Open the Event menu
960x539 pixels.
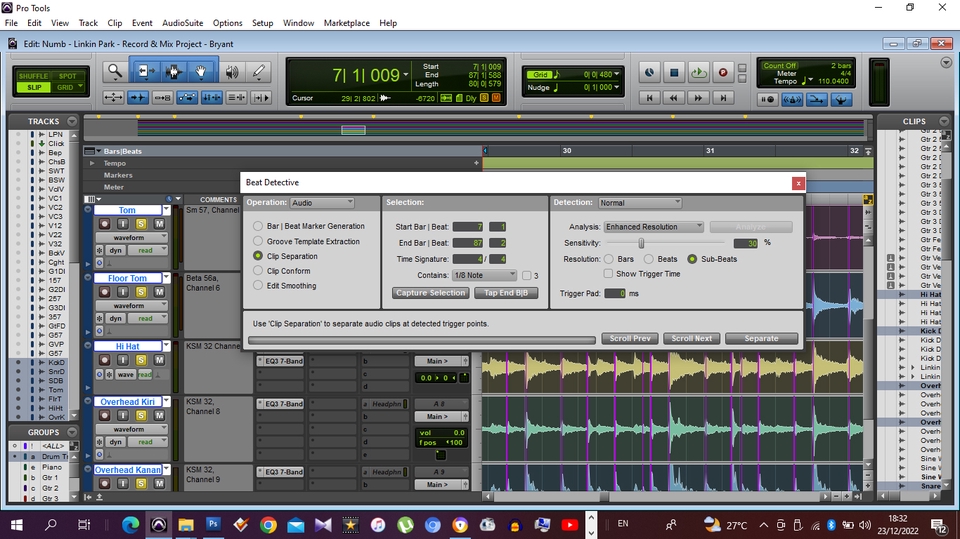tap(142, 23)
